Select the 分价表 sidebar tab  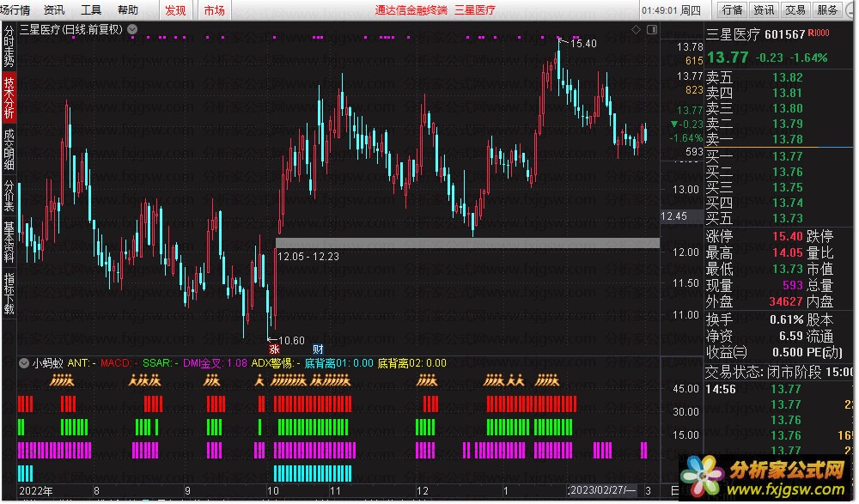tap(9, 195)
